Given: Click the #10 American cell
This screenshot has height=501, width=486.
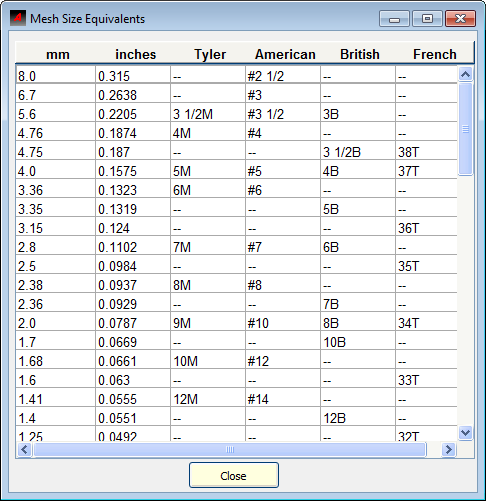Looking at the screenshot, I should pos(283,323).
